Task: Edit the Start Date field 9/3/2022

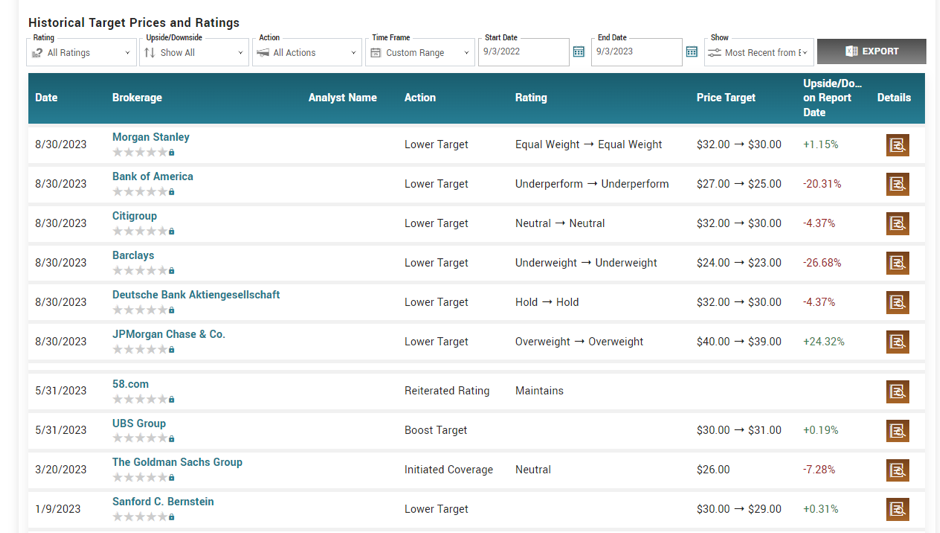Action: [x=523, y=52]
